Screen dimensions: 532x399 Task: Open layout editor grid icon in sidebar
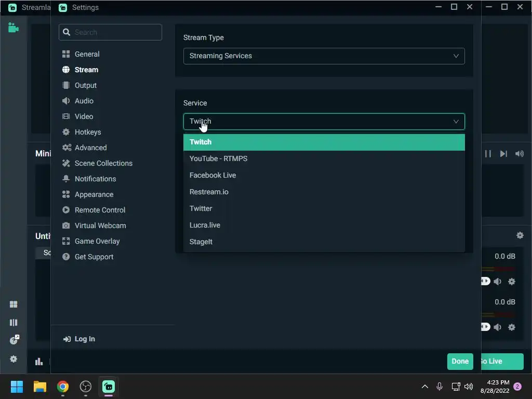click(14, 304)
